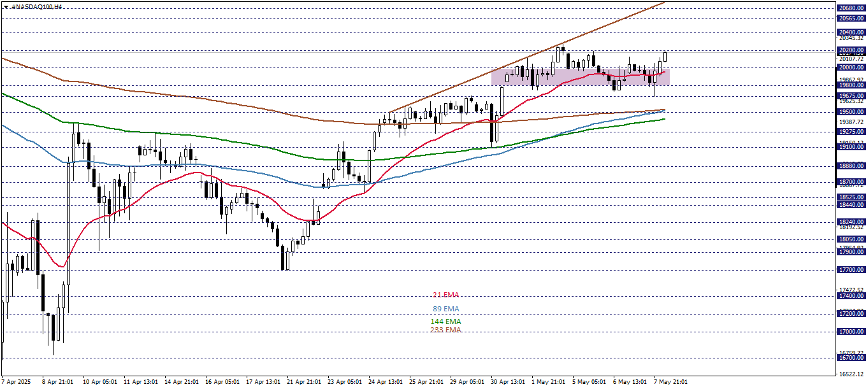
Task: Select the 21 EMA legend label
Action: click(x=445, y=295)
